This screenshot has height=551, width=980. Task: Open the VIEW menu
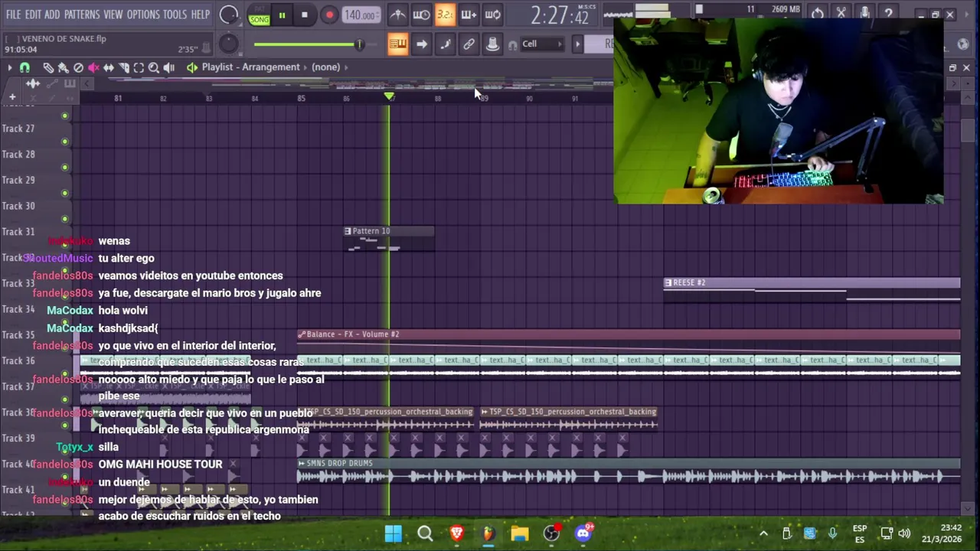tap(113, 15)
